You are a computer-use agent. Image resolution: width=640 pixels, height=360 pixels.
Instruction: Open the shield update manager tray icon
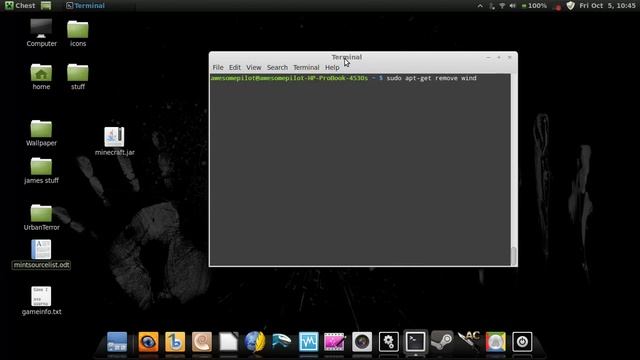(x=571, y=6)
